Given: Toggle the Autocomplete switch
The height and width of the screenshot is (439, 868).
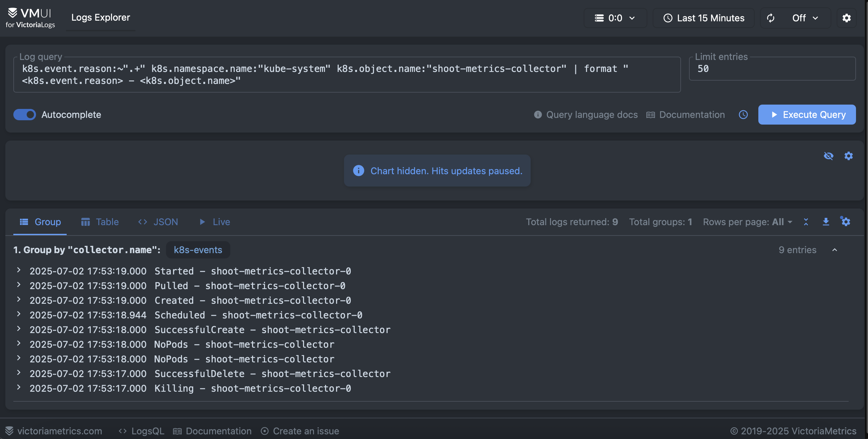Looking at the screenshot, I should click(25, 115).
